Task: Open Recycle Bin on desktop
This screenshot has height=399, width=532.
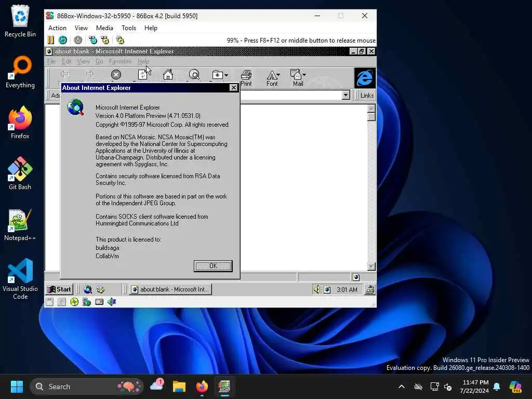Action: pos(20,21)
